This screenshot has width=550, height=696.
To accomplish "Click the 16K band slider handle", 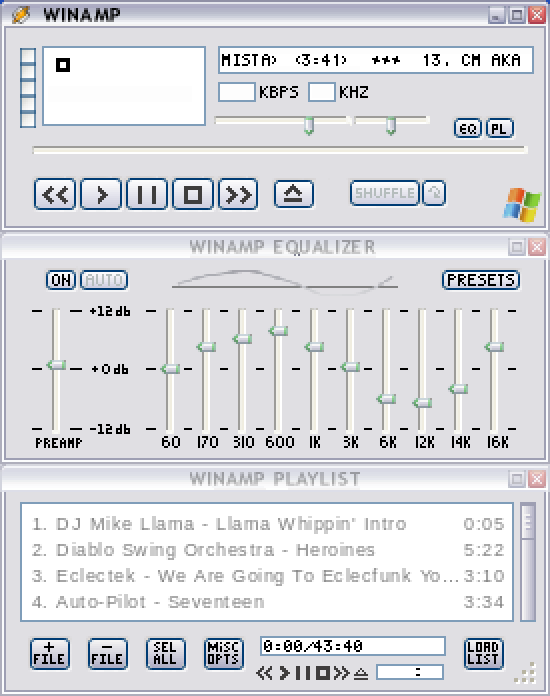I will [x=494, y=347].
